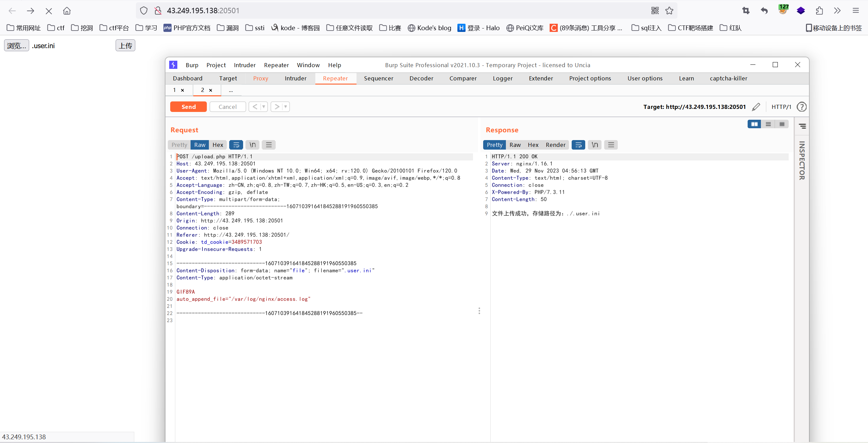The width and height of the screenshot is (868, 443).
Task: Expand the next request history dropdown arrow
Action: point(285,107)
